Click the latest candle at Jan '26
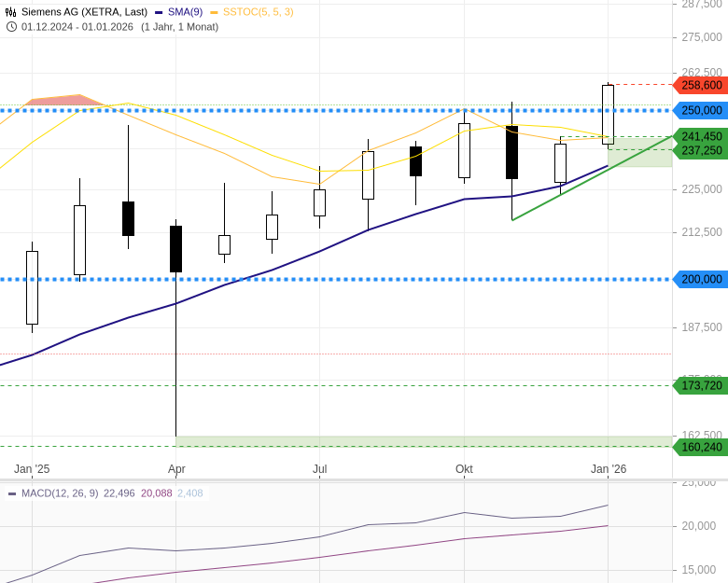The height and width of the screenshot is (583, 728). click(608, 114)
